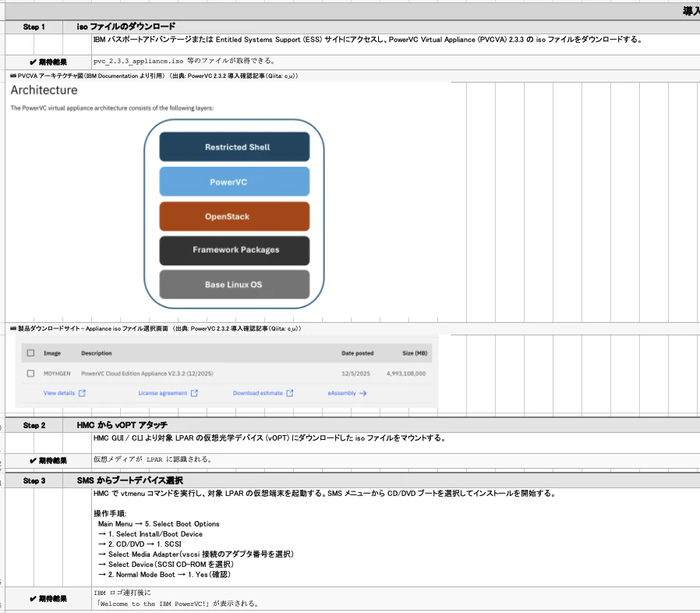
Task: Click the 'Welcome to the IBM PowerVC!' text
Action: pos(154,604)
